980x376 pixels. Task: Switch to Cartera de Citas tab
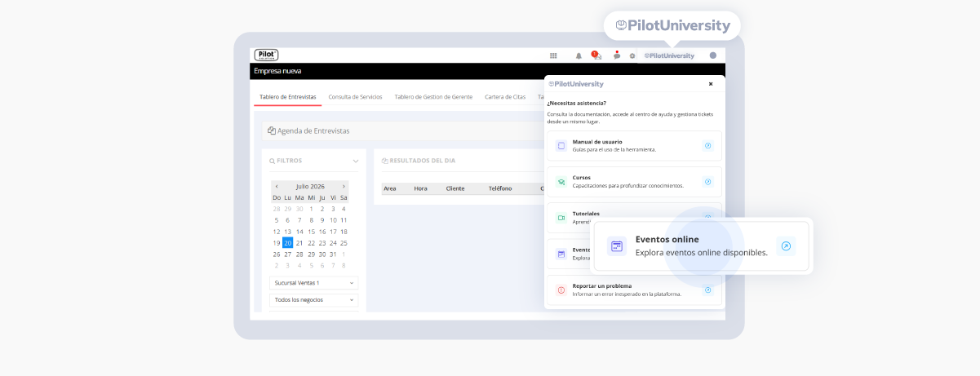click(505, 96)
